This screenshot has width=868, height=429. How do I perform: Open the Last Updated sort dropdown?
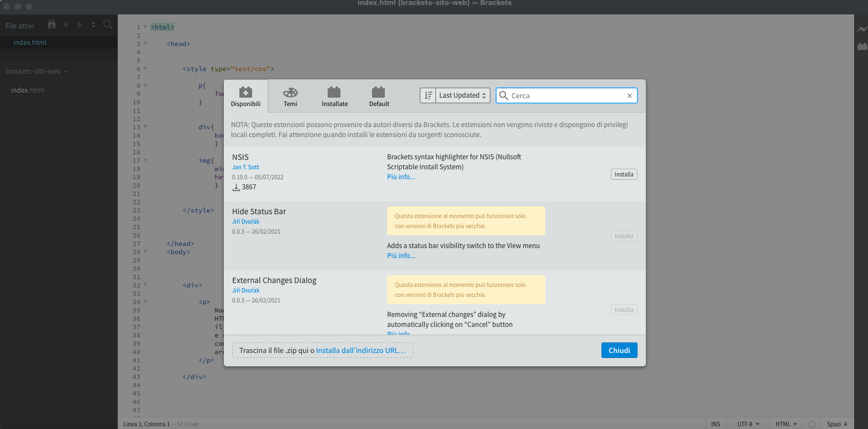[x=462, y=95]
